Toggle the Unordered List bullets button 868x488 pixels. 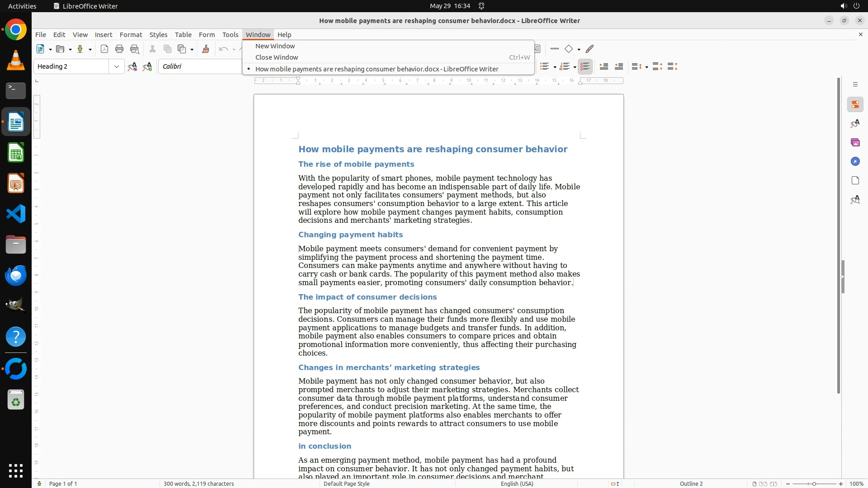[x=545, y=66]
